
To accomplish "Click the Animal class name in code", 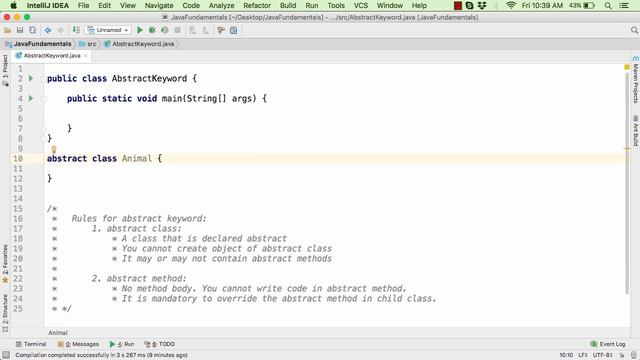I will point(137,158).
